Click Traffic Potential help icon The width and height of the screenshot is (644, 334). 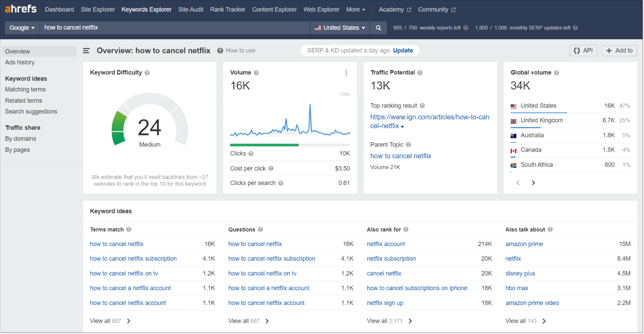(420, 73)
